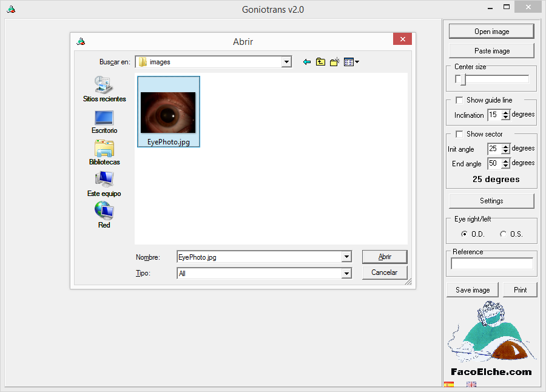
Task: Click the Inclination value field
Action: click(494, 115)
